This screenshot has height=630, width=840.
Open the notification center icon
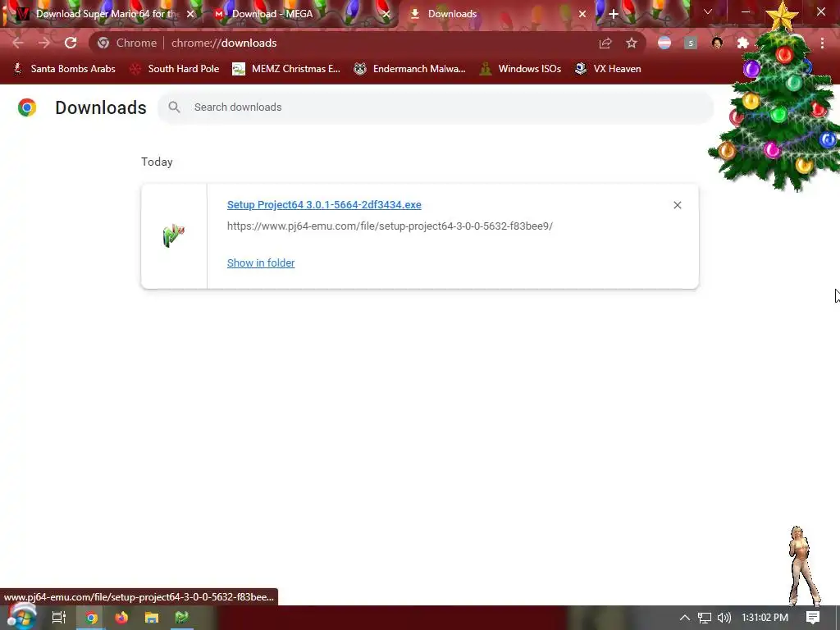[813, 618]
